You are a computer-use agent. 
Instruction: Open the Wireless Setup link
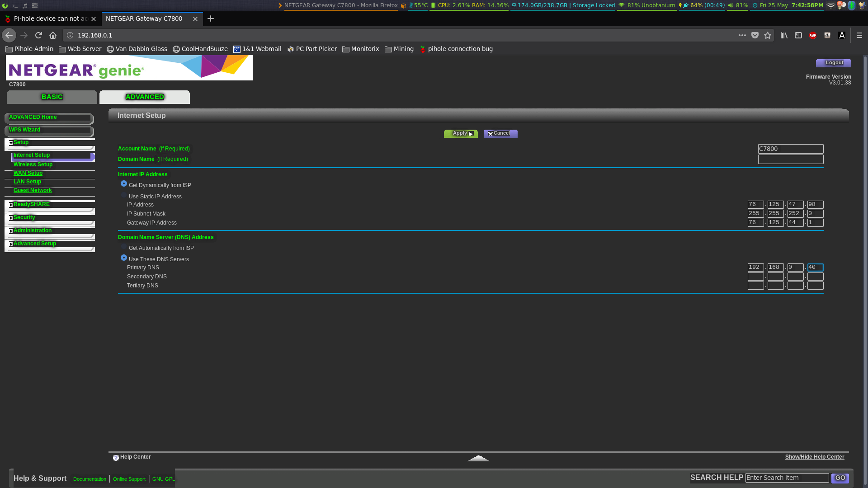click(x=33, y=164)
